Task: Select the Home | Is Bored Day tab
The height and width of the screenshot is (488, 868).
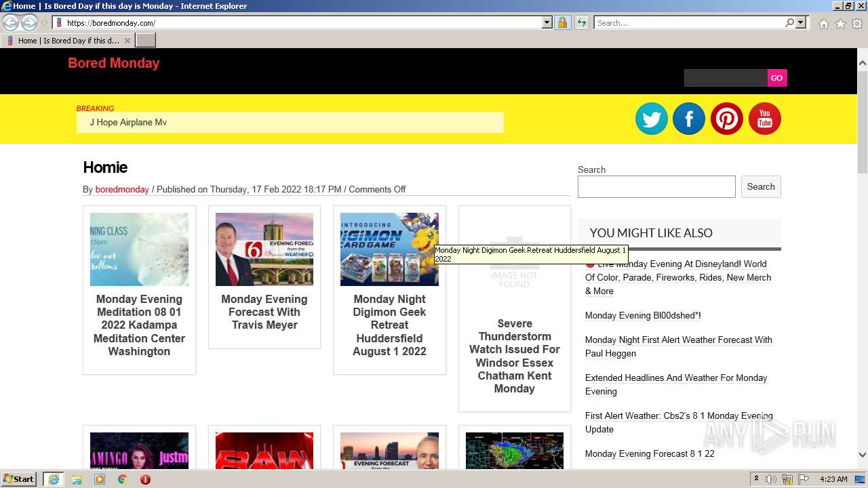Action: click(68, 41)
